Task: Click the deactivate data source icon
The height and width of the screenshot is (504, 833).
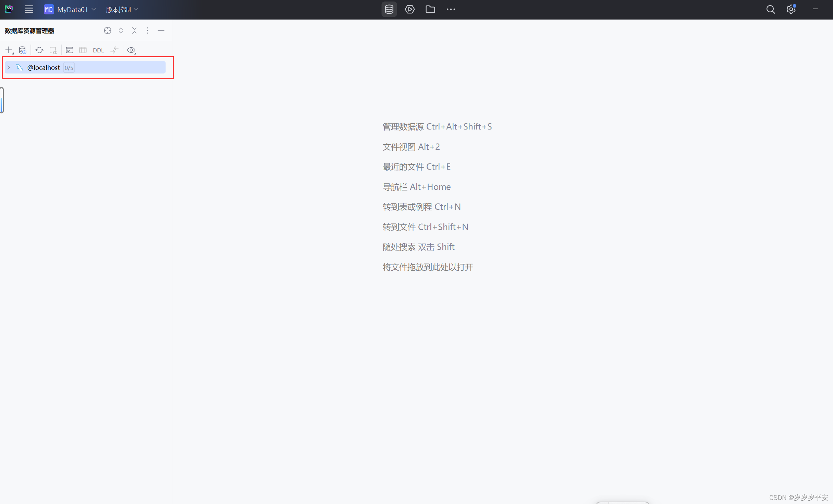Action: coord(53,50)
